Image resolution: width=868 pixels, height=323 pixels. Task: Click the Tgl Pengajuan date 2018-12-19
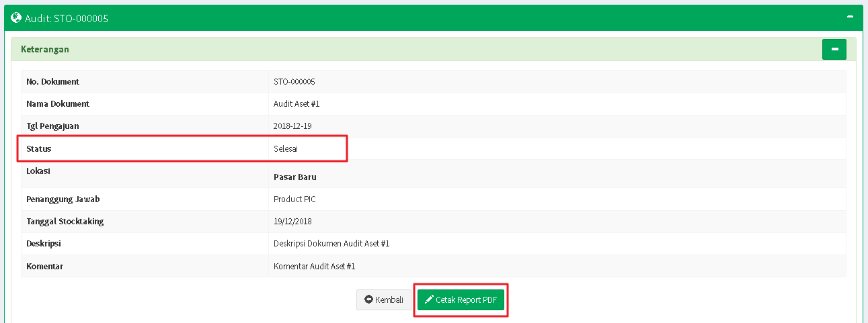pyautogui.click(x=292, y=126)
